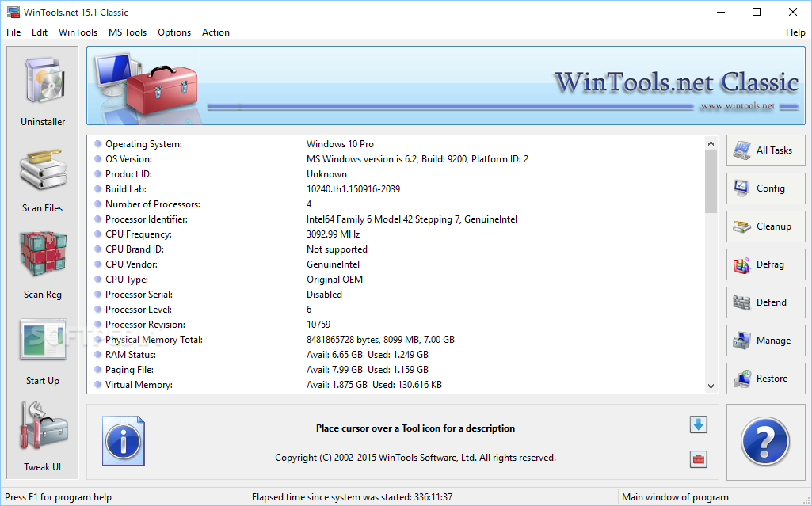This screenshot has width=812, height=506.
Task: Click the system info scrollbar thumb
Action: [711, 181]
